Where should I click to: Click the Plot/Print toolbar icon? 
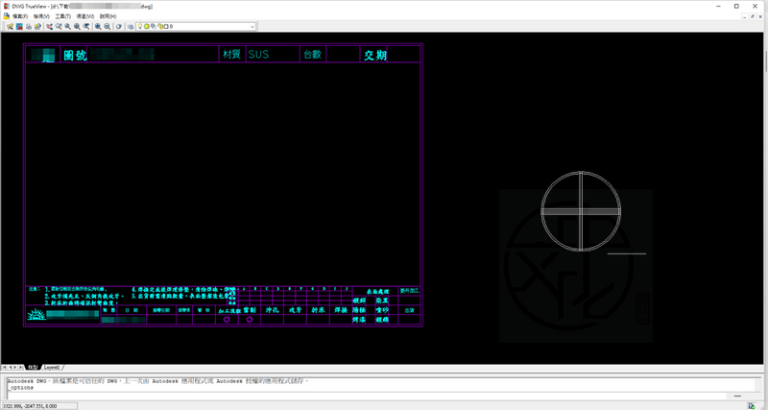pyautogui.click(x=29, y=26)
